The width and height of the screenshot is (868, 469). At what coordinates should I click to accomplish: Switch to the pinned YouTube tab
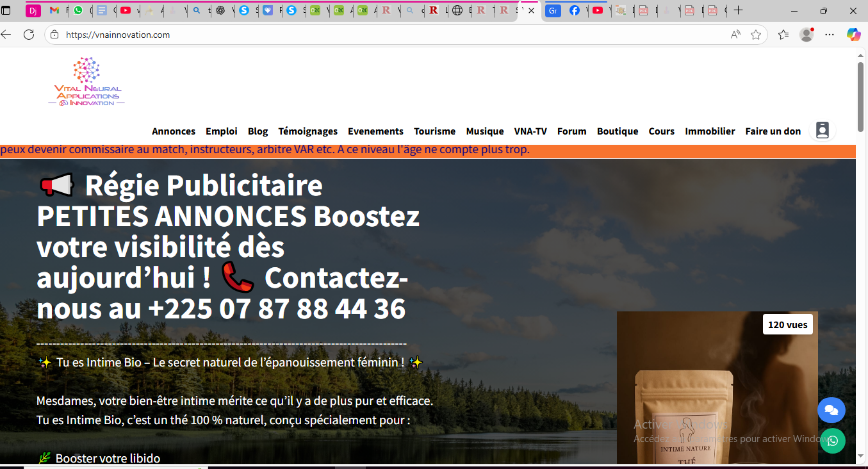pyautogui.click(x=127, y=10)
